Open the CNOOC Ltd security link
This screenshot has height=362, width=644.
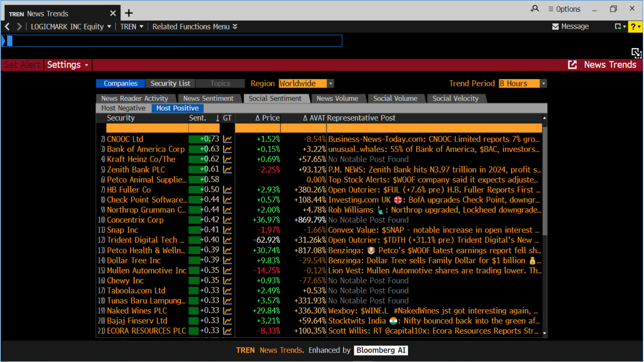125,139
